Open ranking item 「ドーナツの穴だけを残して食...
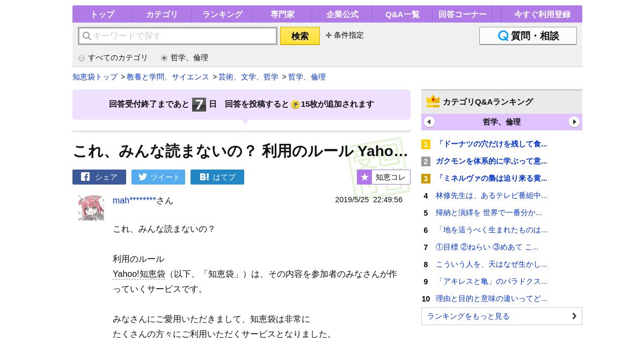 click(492, 144)
